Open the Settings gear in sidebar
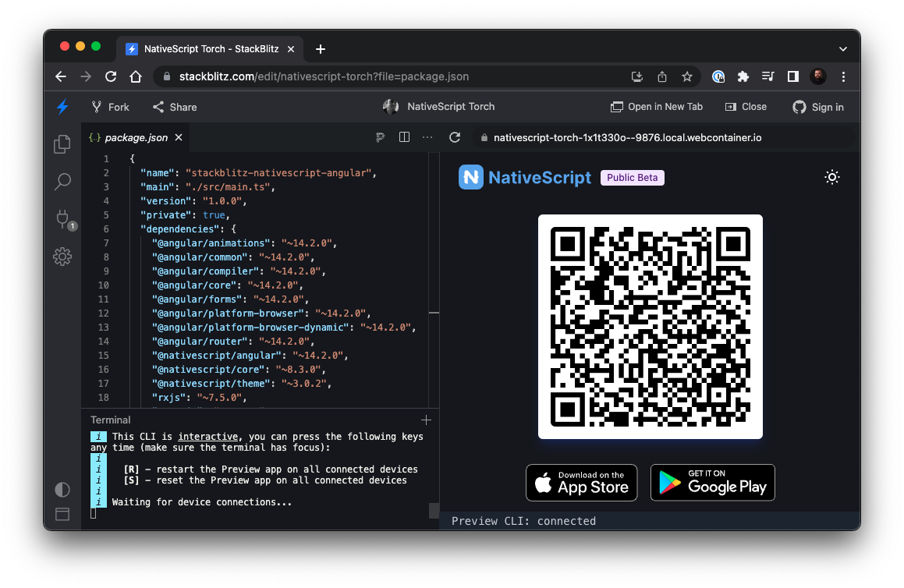This screenshot has height=588, width=904. (62, 256)
